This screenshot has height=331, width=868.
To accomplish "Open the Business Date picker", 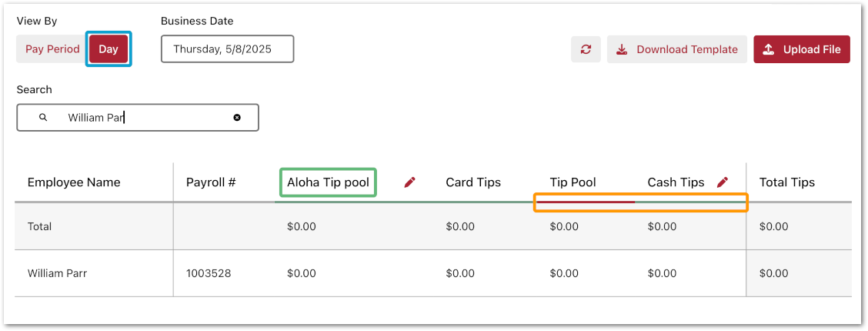I will (227, 49).
